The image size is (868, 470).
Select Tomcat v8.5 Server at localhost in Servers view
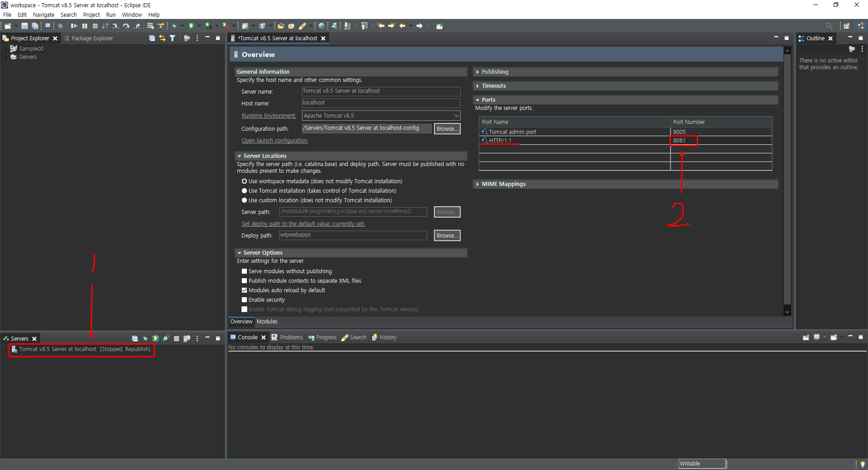coord(81,349)
